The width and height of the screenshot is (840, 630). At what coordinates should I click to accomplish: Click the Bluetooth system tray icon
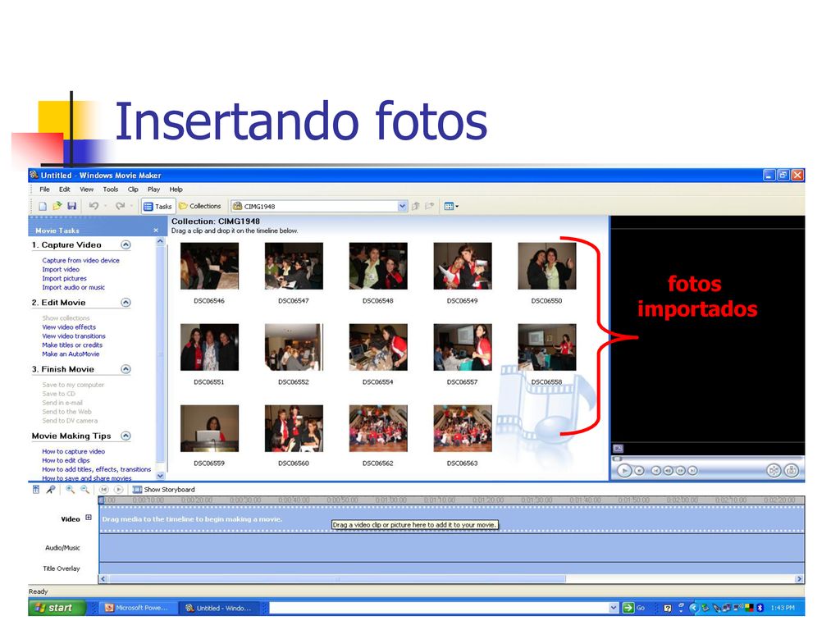[759, 608]
